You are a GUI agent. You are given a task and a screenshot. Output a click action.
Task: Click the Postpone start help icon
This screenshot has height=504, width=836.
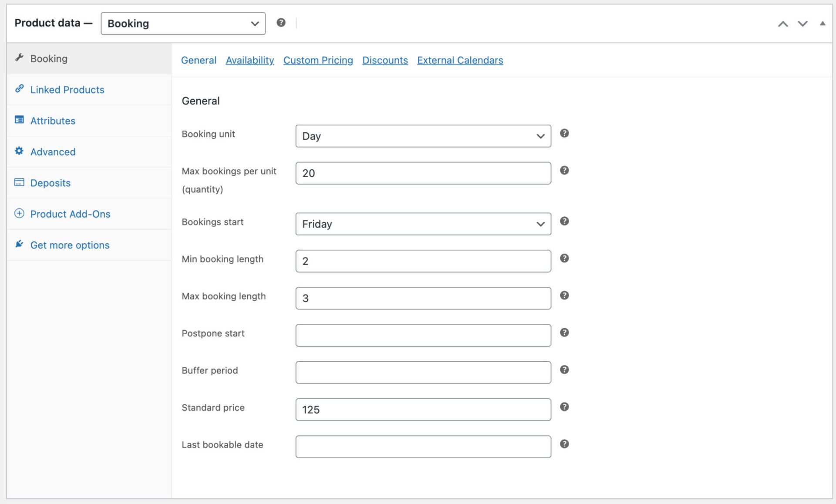(x=564, y=333)
